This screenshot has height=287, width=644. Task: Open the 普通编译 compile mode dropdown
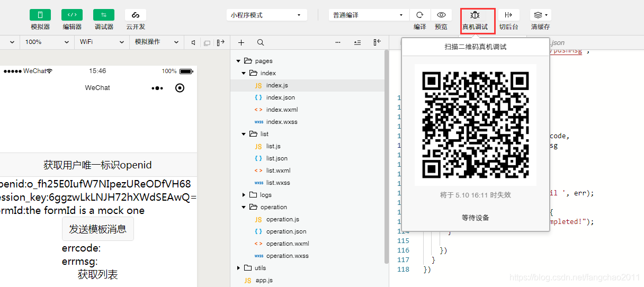click(x=369, y=15)
